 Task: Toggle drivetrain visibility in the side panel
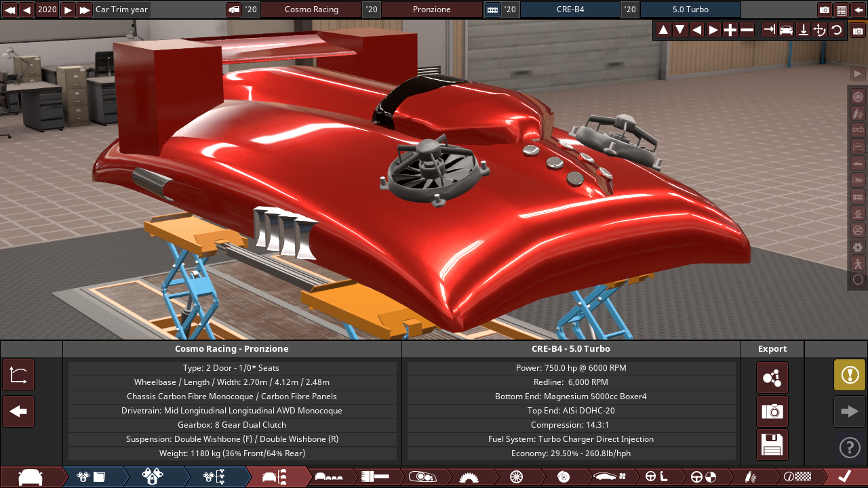pos(858,129)
